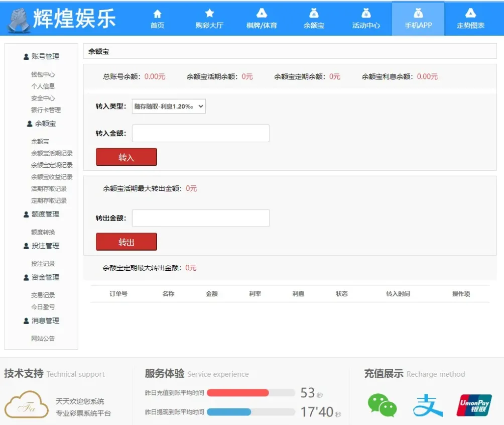Screen dimensions: 504x425
Task: Open 投注记录 in sidebar
Action: pyautogui.click(x=43, y=264)
